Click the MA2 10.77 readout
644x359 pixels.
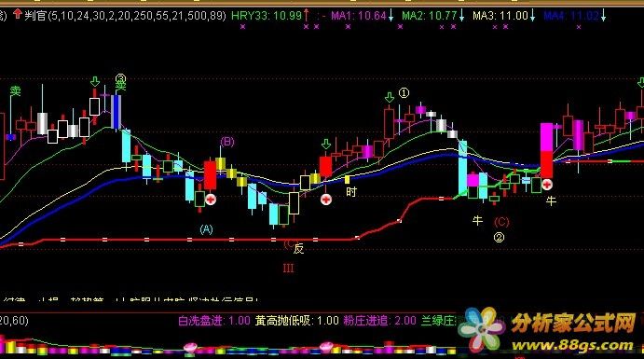430,16
